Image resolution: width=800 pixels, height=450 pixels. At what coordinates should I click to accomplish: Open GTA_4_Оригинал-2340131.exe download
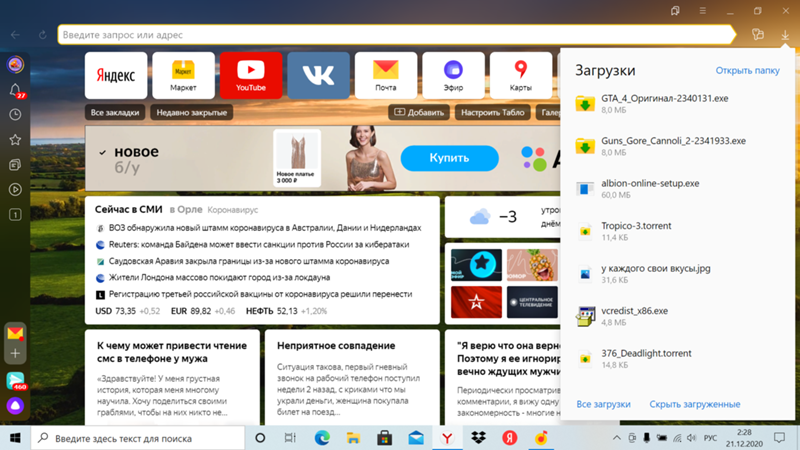tap(678, 104)
